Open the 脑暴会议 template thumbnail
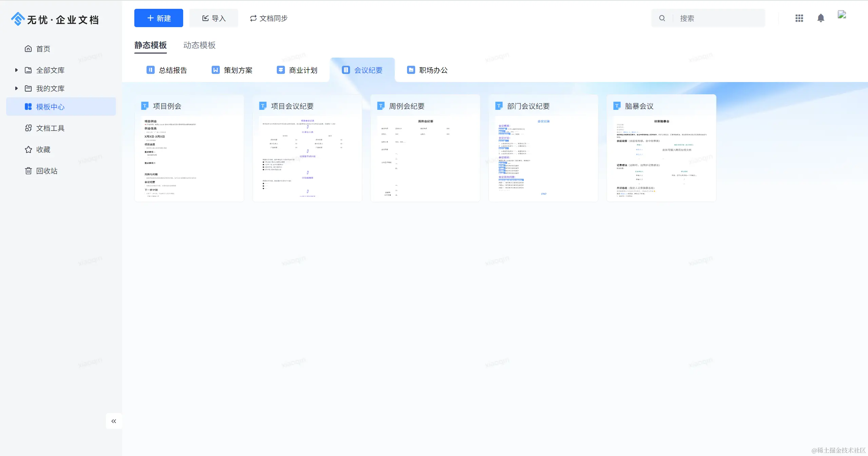The image size is (868, 456). click(661, 158)
